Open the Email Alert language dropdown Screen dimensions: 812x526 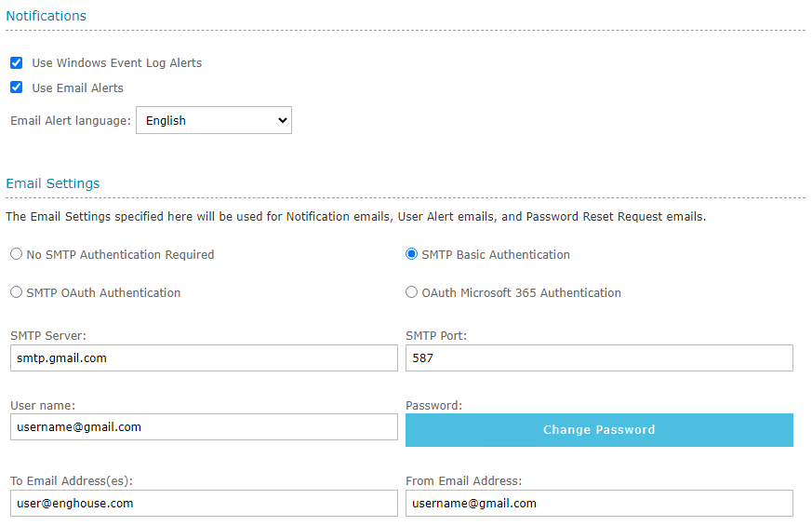point(214,120)
